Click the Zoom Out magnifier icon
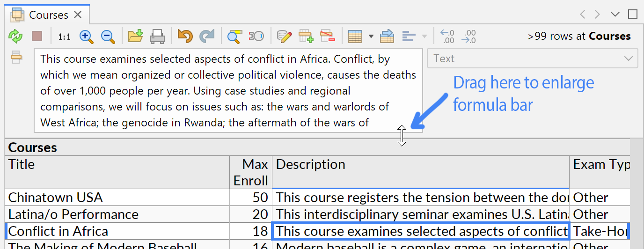The width and height of the screenshot is (644, 249). tap(108, 36)
